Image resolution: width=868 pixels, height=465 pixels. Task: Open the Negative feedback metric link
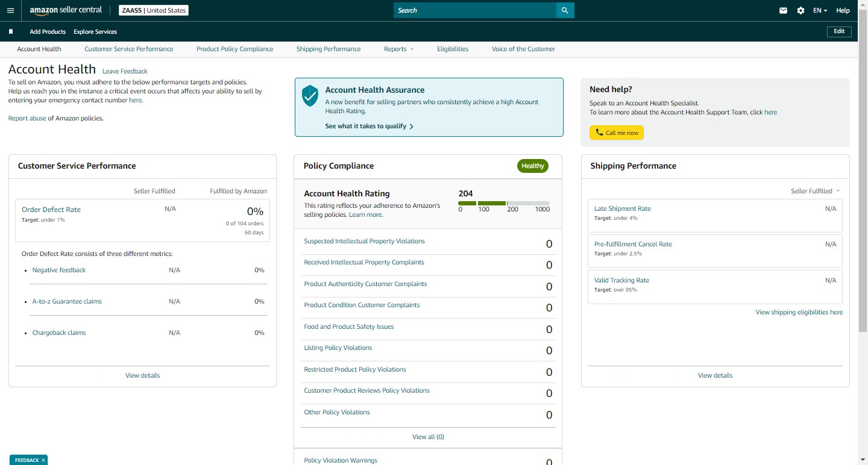[x=59, y=270]
